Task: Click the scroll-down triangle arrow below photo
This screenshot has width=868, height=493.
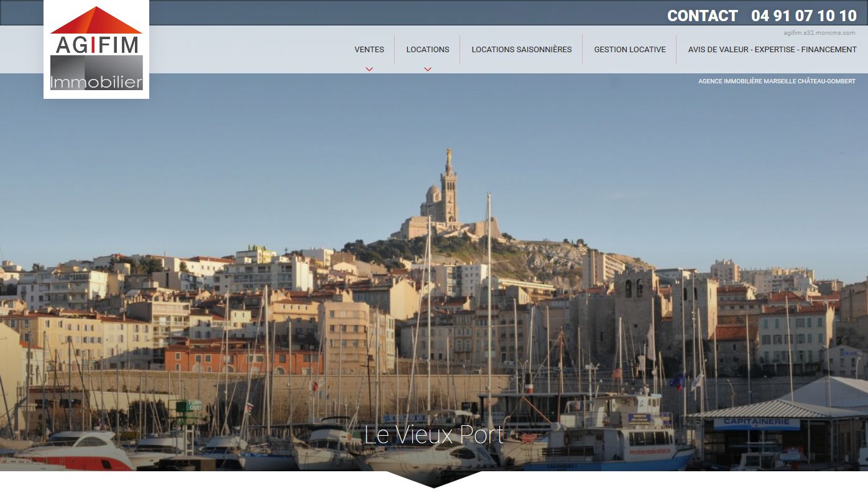Action: pyautogui.click(x=433, y=479)
